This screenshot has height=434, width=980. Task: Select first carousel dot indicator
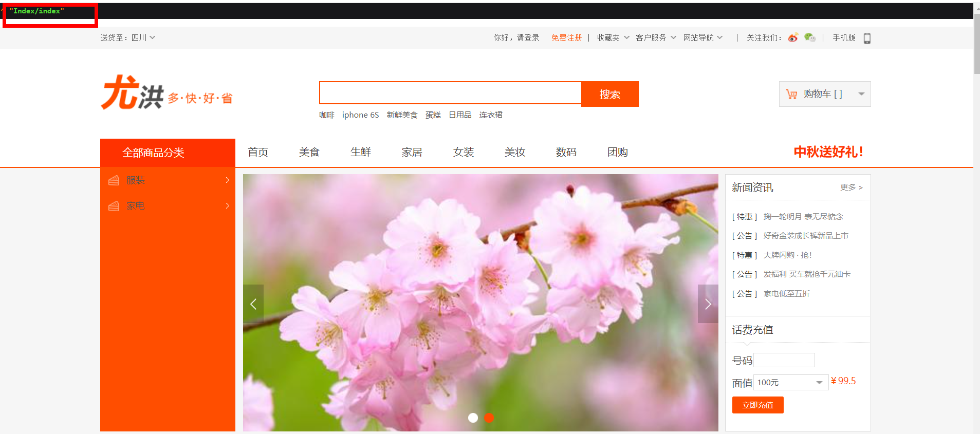(473, 418)
